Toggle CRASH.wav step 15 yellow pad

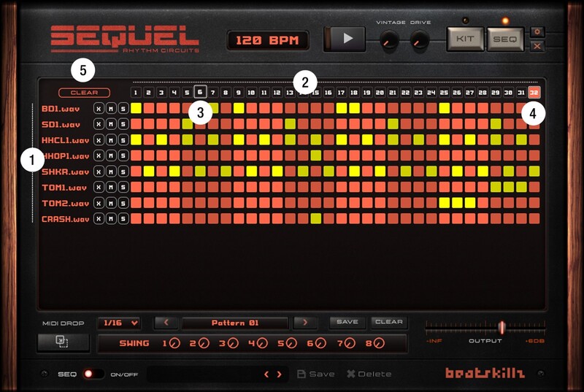coord(316,218)
